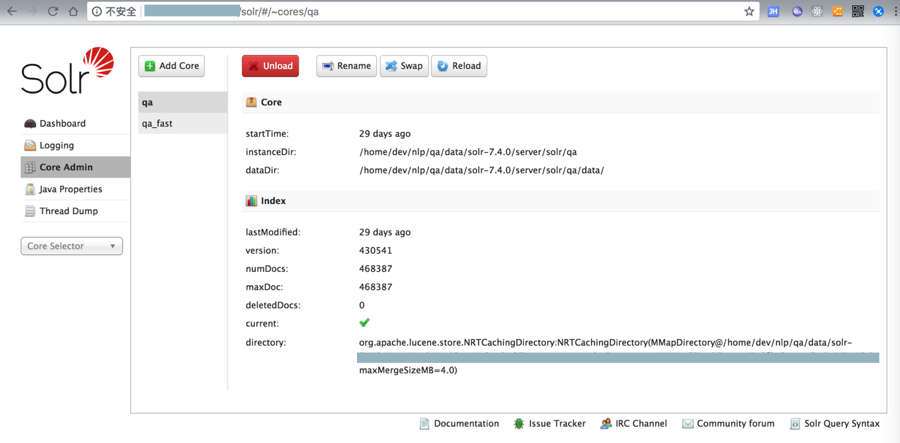
Task: Click the version value 430541
Action: tap(376, 251)
